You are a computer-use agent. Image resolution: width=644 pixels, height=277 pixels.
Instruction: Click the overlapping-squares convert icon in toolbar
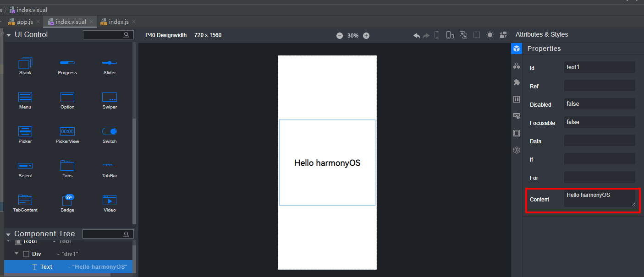coord(463,35)
